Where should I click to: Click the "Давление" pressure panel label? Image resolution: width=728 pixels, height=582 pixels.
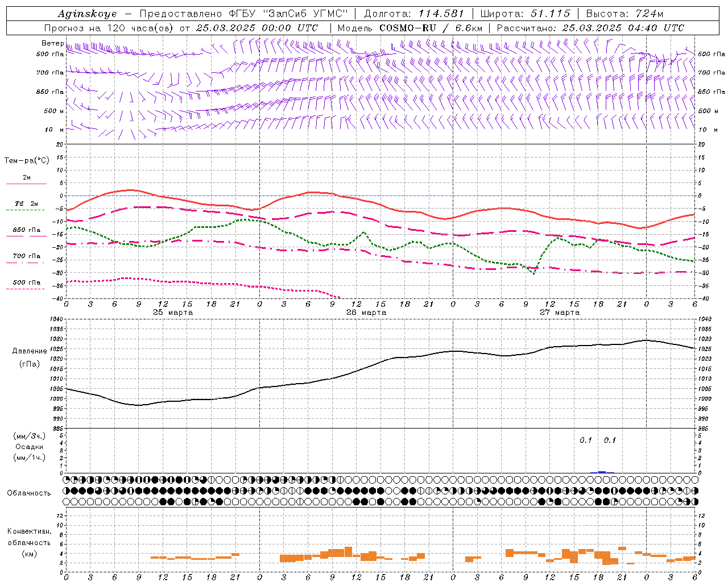[x=30, y=351]
